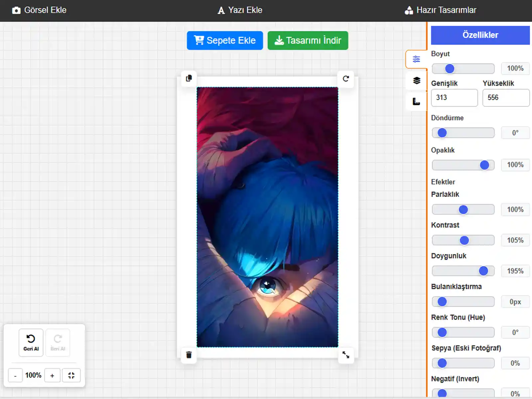Screen dimensions: 532x399
Task: Zoom out with the minus button
Action: [x=15, y=375]
